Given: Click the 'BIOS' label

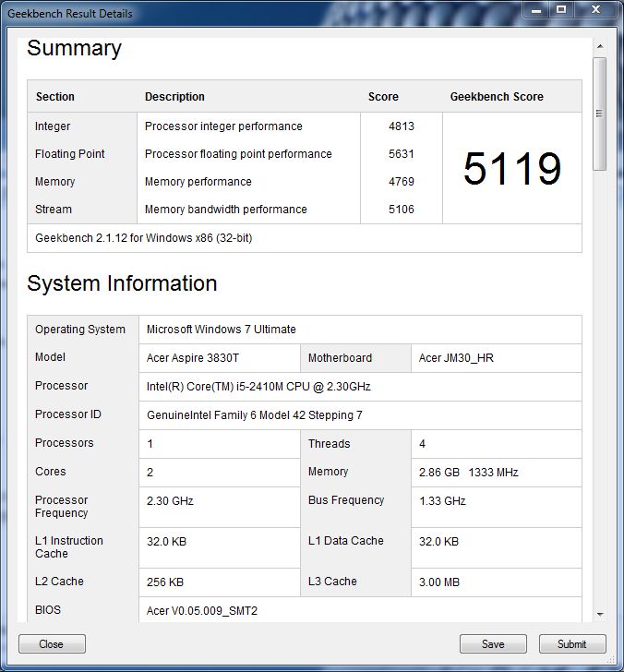Looking at the screenshot, I should 48,610.
